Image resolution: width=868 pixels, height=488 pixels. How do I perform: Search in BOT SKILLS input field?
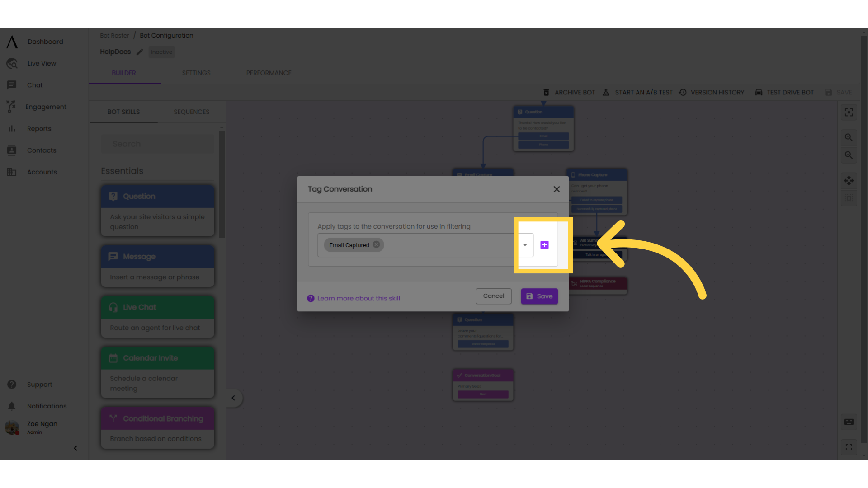tap(158, 144)
